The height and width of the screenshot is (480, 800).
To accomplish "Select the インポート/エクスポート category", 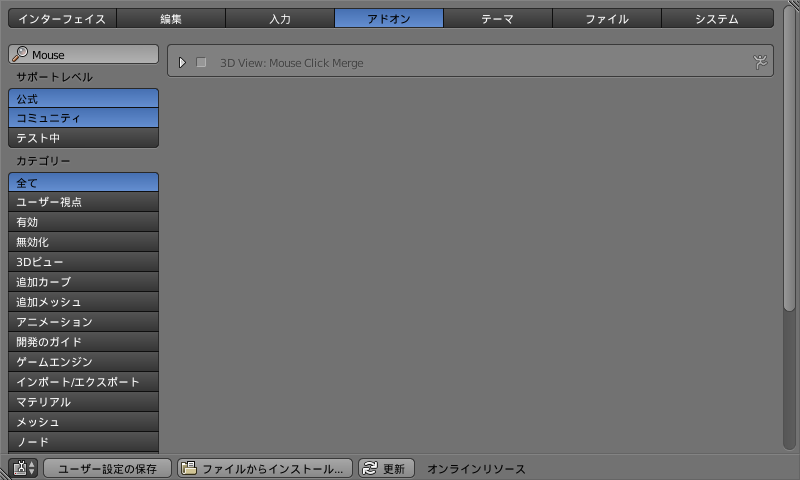I will (83, 382).
